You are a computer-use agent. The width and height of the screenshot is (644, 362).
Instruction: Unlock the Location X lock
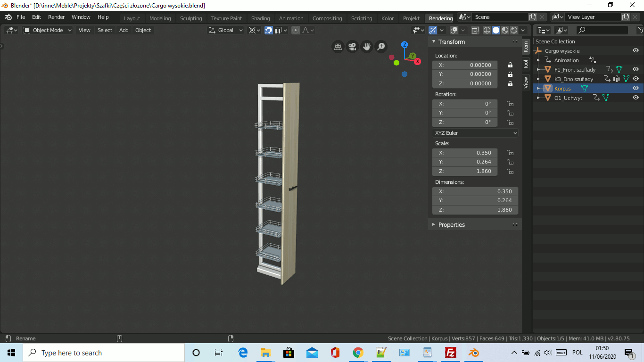pyautogui.click(x=510, y=65)
